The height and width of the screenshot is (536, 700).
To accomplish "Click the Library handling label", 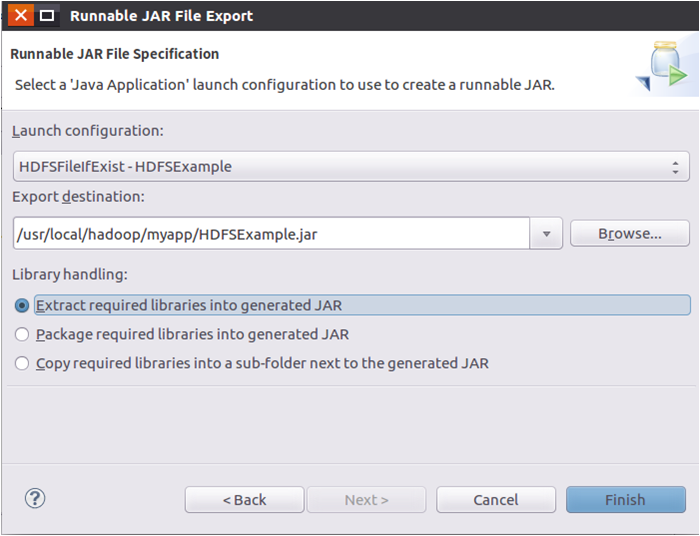I will point(69,273).
